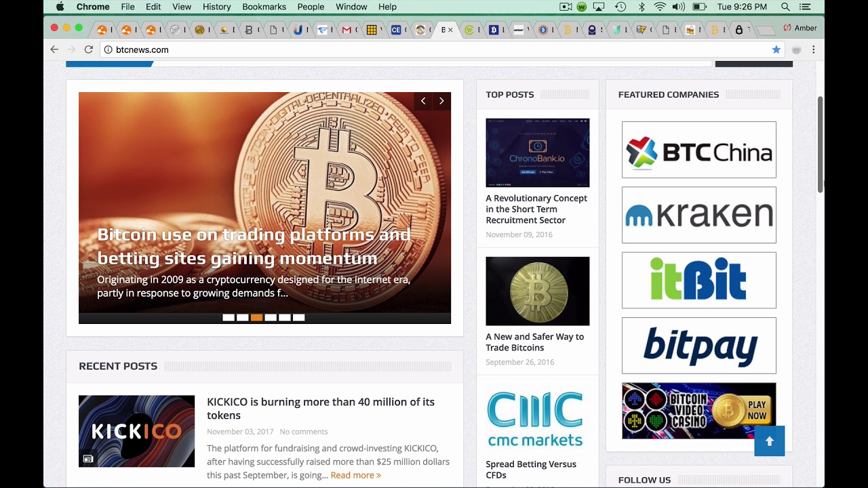868x488 pixels.
Task: Open the BTC China company logo
Action: pyautogui.click(x=699, y=150)
